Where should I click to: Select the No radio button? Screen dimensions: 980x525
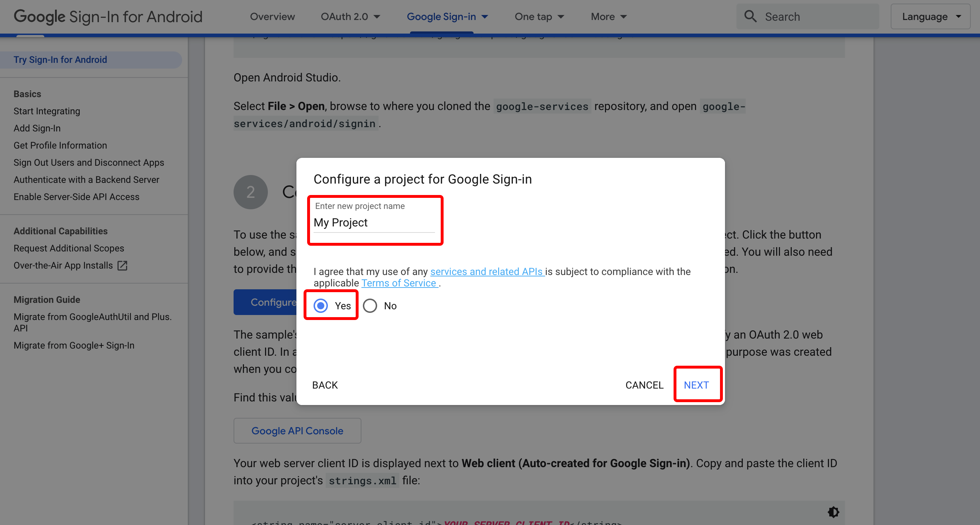pyautogui.click(x=370, y=305)
